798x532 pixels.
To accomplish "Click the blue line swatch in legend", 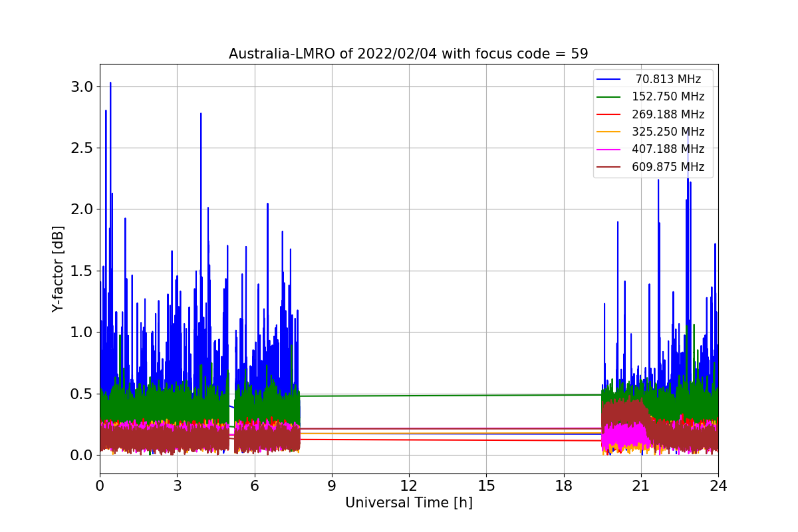I will [608, 80].
